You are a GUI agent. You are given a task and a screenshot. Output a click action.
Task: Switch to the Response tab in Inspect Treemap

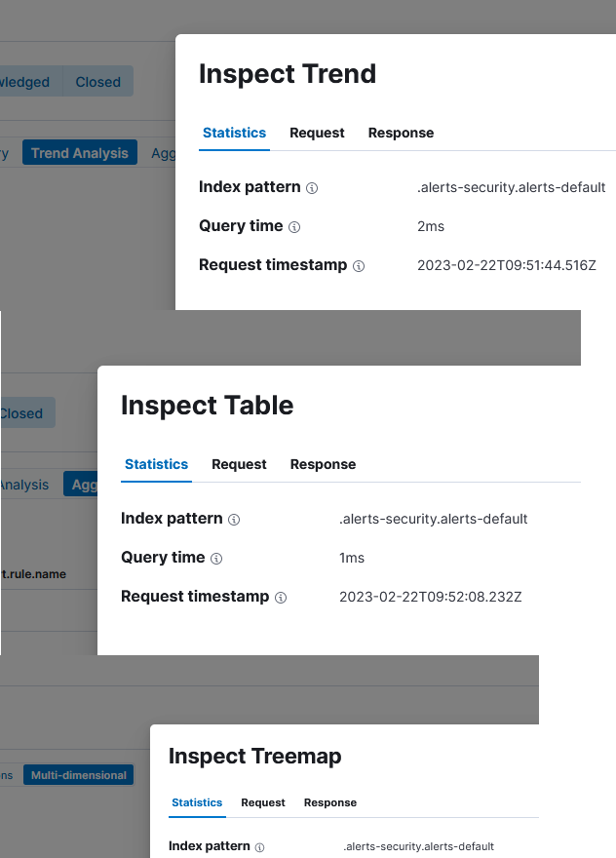click(329, 802)
